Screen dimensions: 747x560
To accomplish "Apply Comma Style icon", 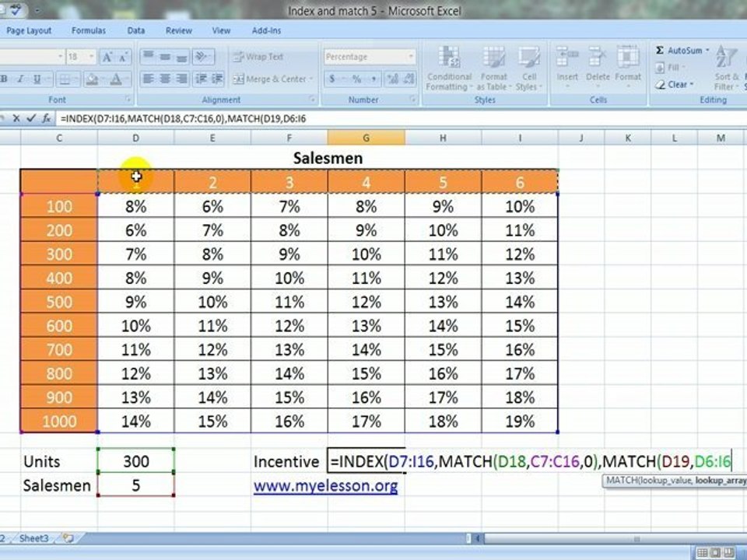I will [x=373, y=79].
